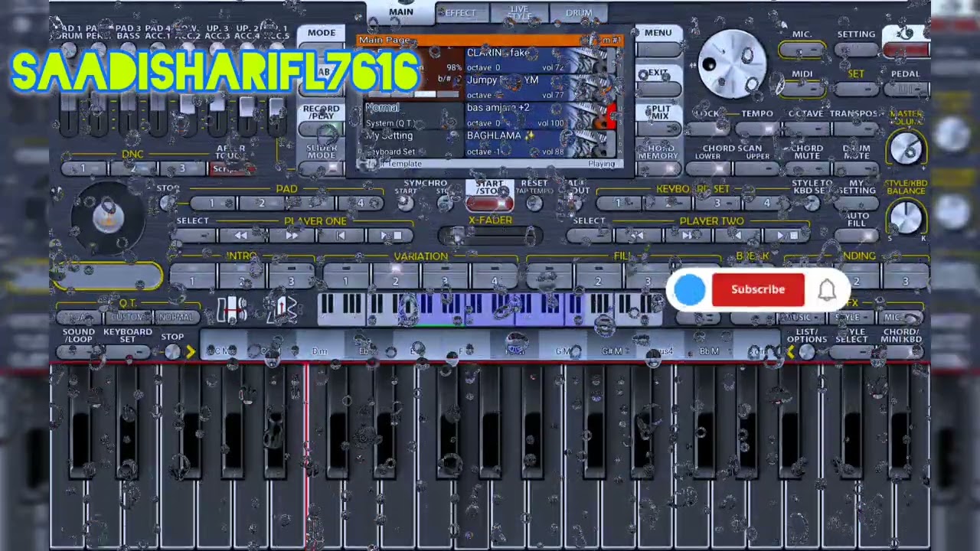Screen dimensions: 980x551
Task: Click the red Subscribe button
Action: [758, 290]
